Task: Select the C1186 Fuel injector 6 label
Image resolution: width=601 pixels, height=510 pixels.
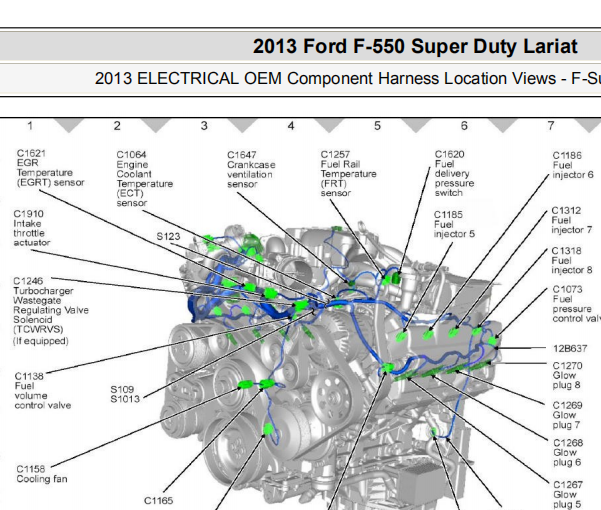Action: 573,165
